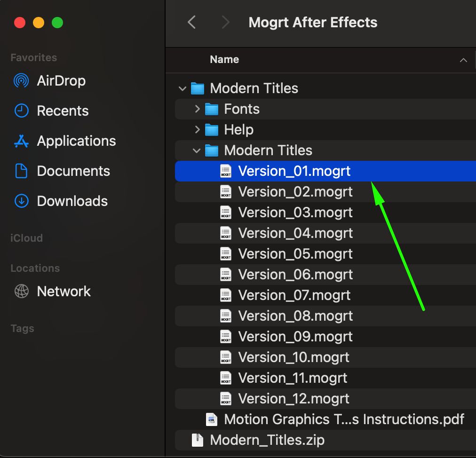Sort files by the Name column header

pos(224,60)
